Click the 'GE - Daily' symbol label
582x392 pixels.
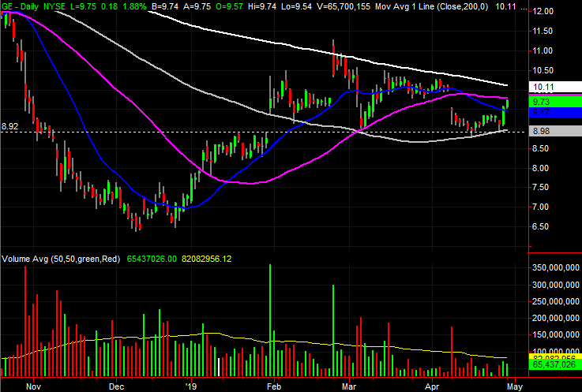(20, 6)
